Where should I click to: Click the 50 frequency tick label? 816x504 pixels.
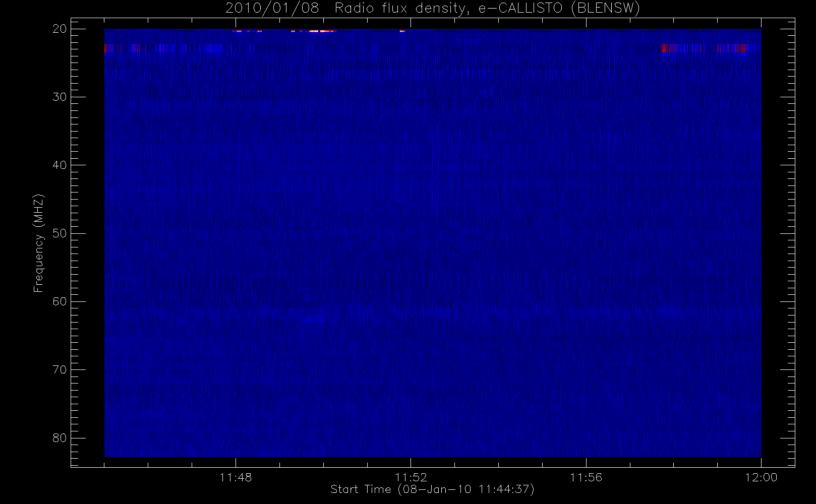click(60, 233)
